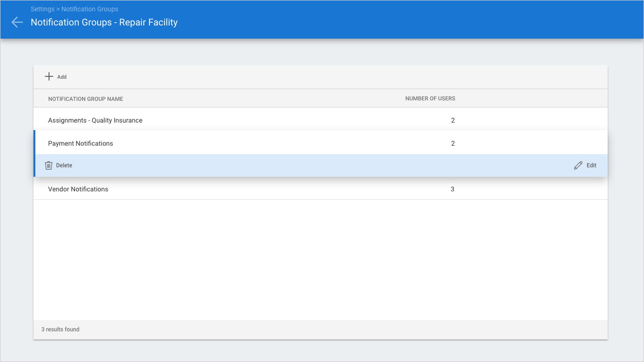This screenshot has width=644, height=362.
Task: Open Settings from the breadcrumb
Action: tap(42, 9)
